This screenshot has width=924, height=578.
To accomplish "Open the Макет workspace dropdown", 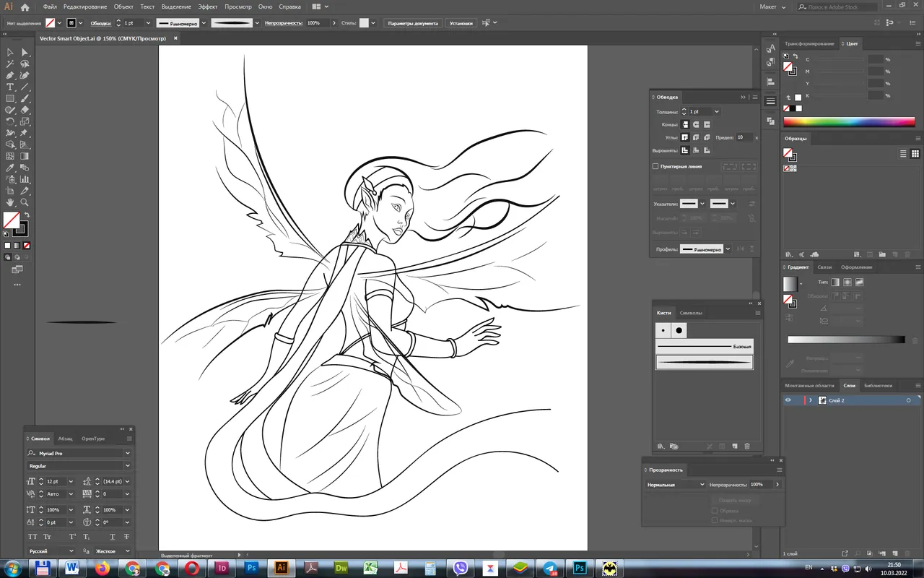I will (772, 7).
